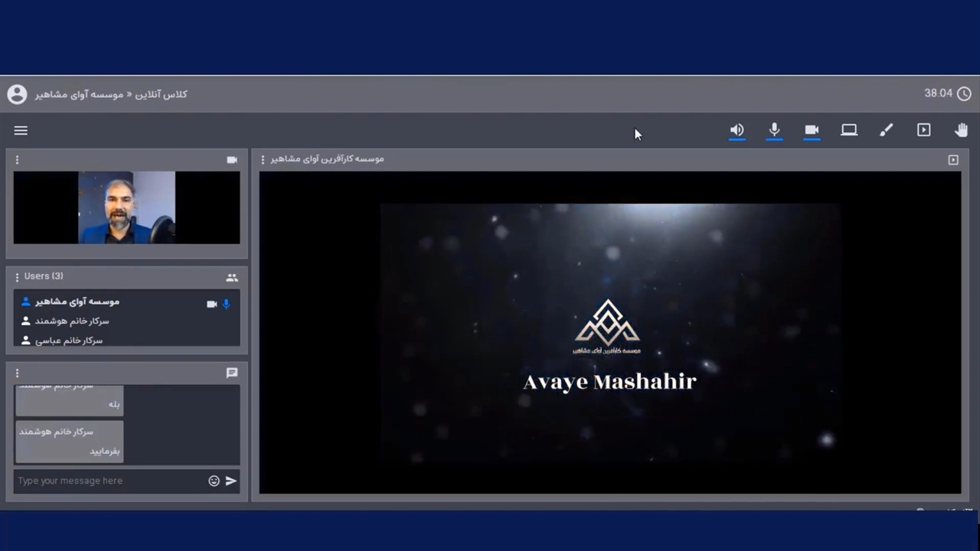The width and height of the screenshot is (980, 551).
Task: Open the whiteboard pen tool
Action: (x=886, y=130)
